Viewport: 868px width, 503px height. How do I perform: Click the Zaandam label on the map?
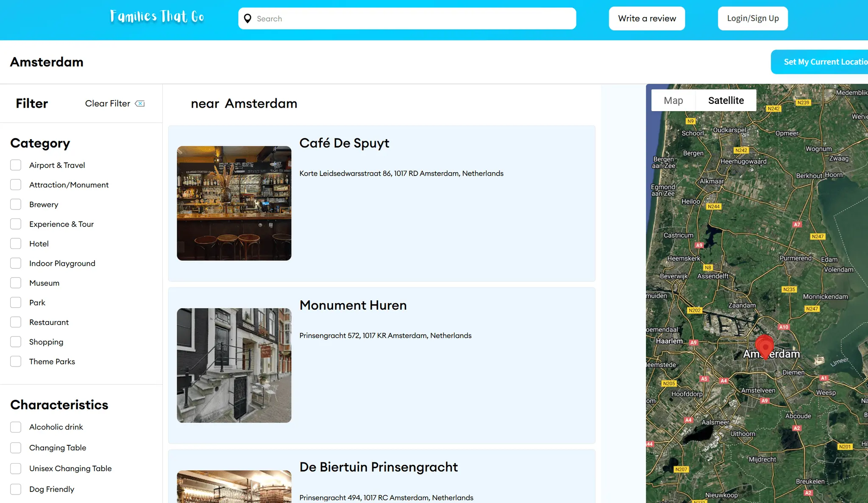[742, 305]
